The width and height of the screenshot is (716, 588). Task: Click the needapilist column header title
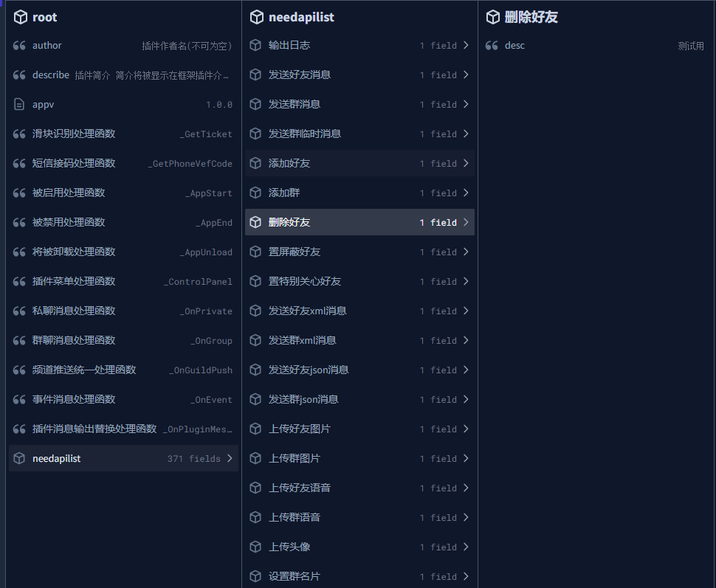(x=301, y=17)
